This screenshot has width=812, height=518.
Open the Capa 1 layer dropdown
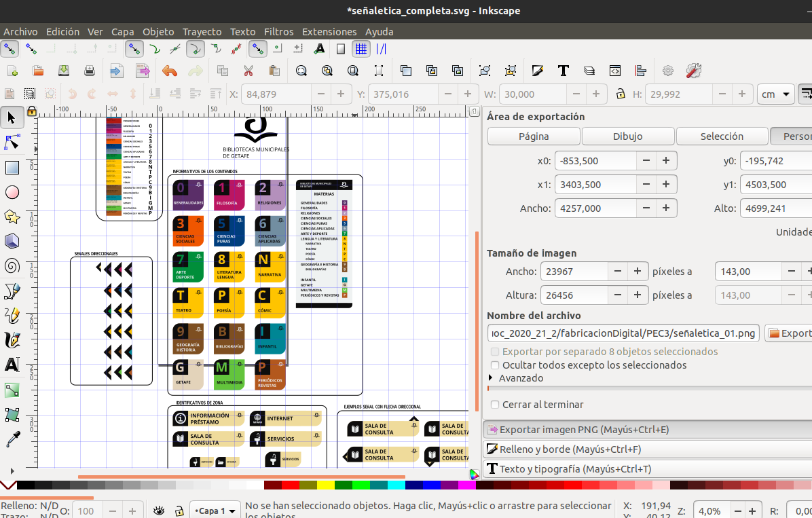(215, 511)
